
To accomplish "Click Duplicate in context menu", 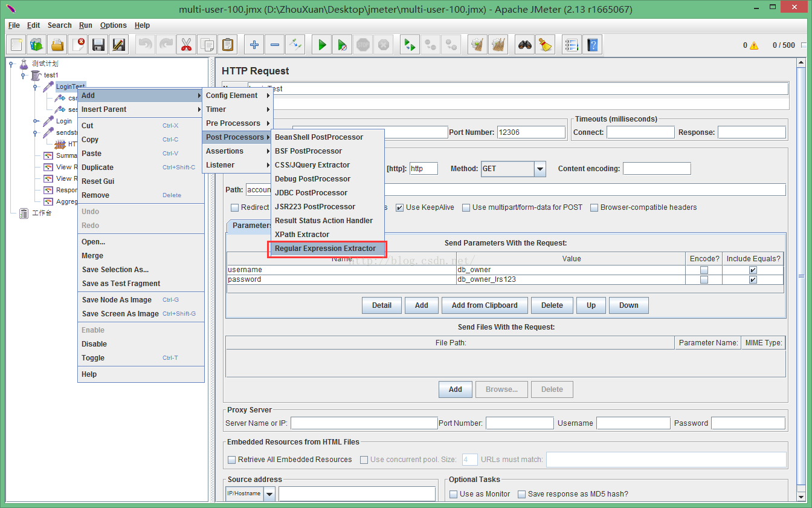I will [141, 168].
